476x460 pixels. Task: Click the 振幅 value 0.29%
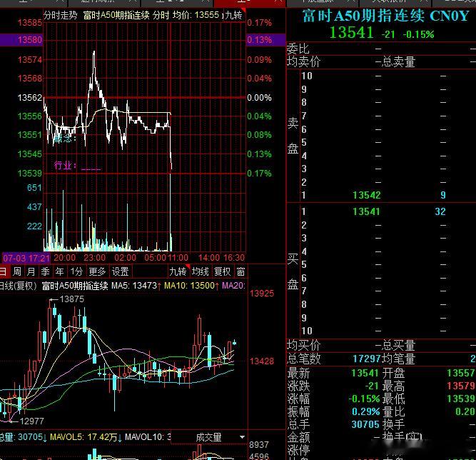click(x=366, y=411)
